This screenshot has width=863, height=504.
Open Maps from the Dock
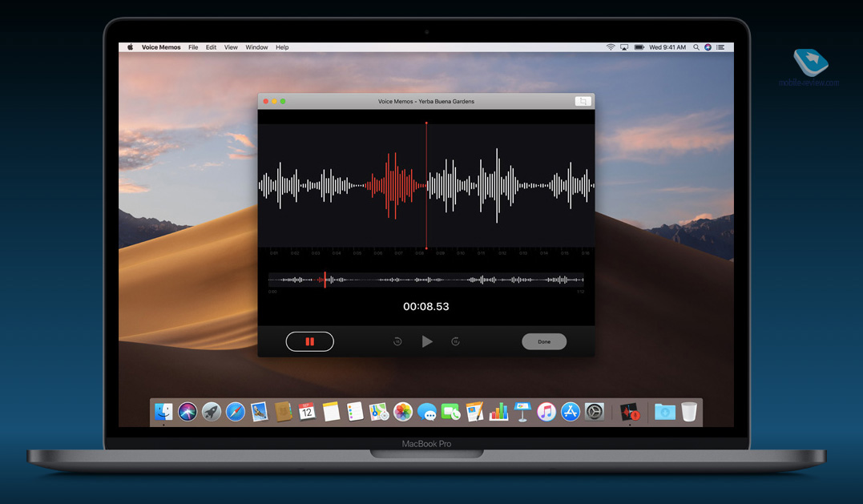[x=379, y=412]
